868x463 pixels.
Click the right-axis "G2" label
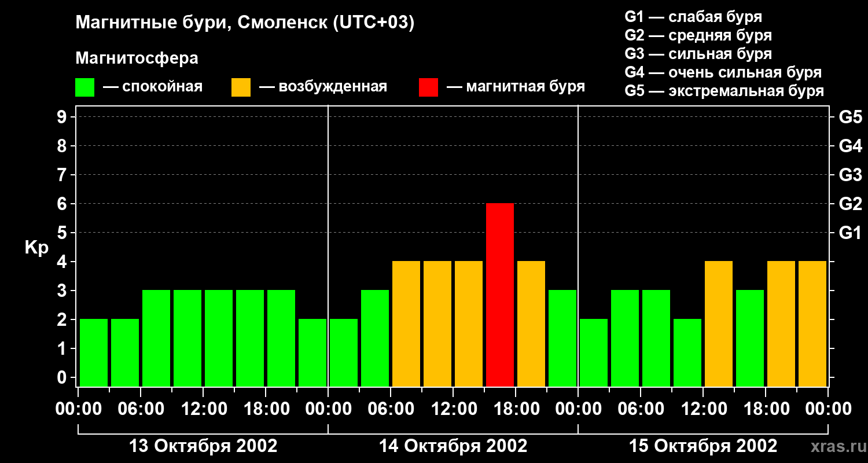[x=851, y=204]
